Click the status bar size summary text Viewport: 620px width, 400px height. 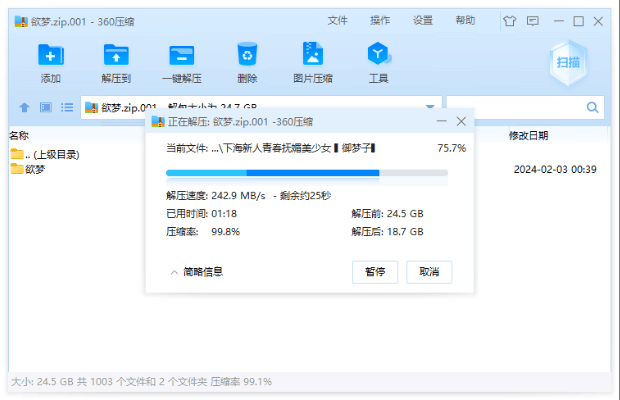coord(141,382)
